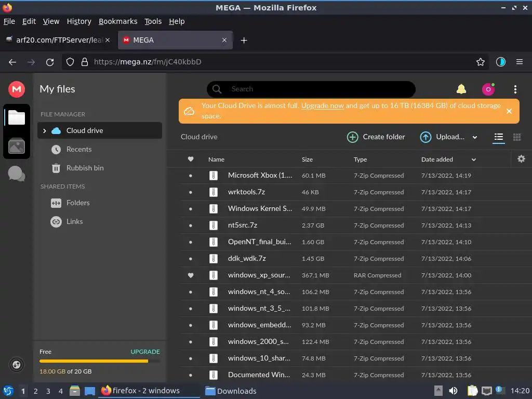Click the tracking protection shield icon

pyautogui.click(x=70, y=62)
